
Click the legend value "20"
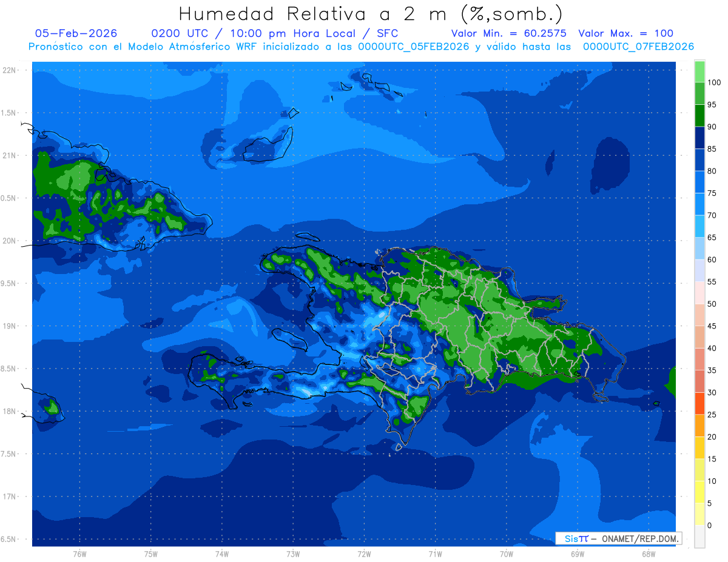coord(712,437)
